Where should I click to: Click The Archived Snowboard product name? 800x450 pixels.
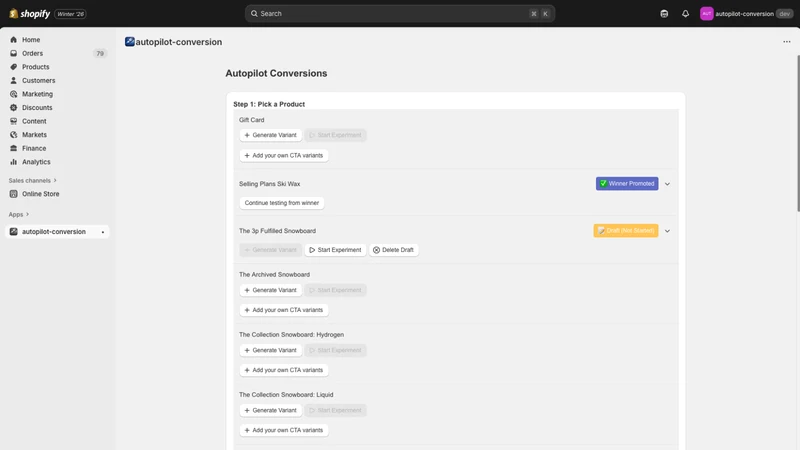tap(274, 274)
